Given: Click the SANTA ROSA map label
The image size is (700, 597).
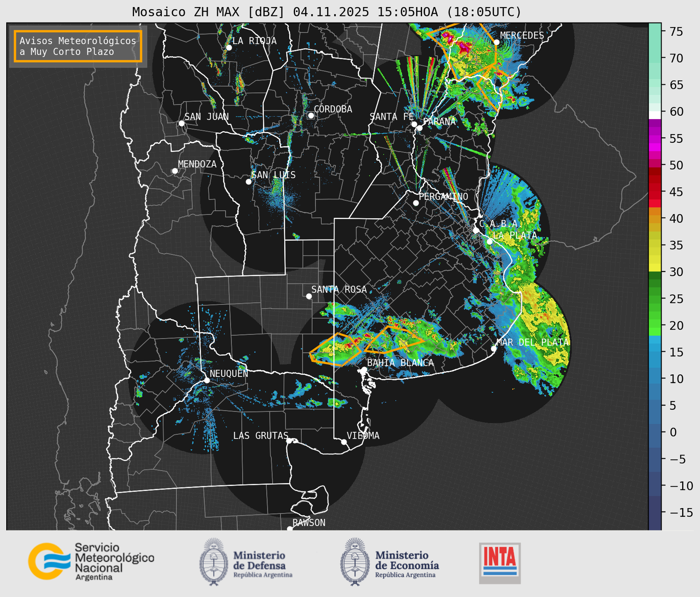Looking at the screenshot, I should click(x=339, y=289).
